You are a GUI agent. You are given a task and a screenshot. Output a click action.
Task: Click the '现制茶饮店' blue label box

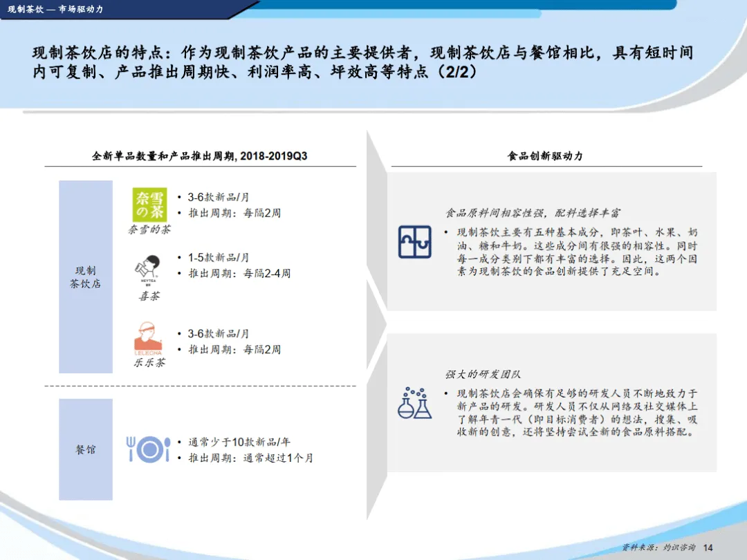coord(86,277)
